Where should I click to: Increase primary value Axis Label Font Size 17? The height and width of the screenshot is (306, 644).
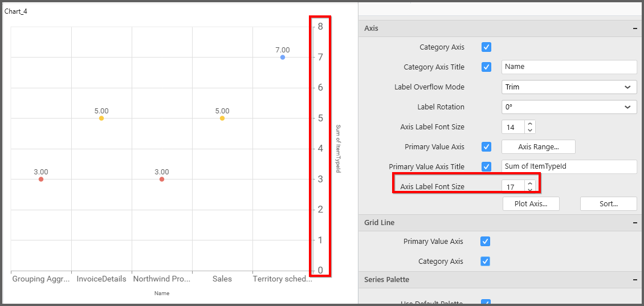[x=530, y=183]
